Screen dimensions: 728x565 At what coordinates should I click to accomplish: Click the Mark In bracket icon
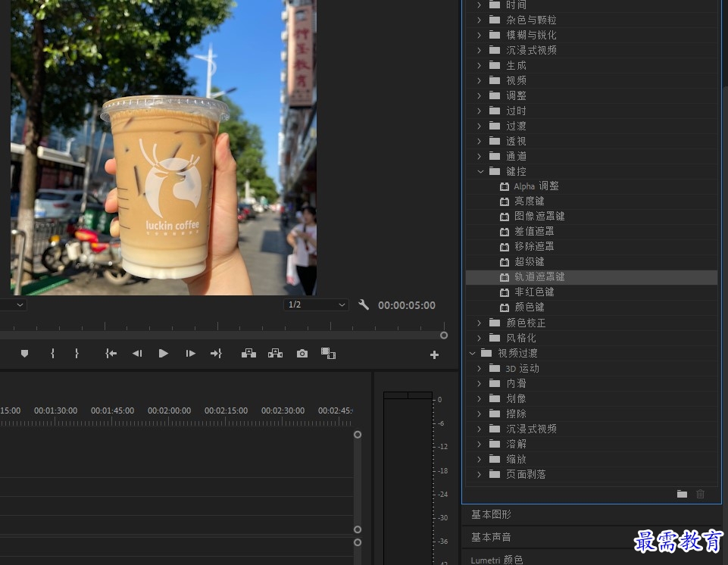52,354
